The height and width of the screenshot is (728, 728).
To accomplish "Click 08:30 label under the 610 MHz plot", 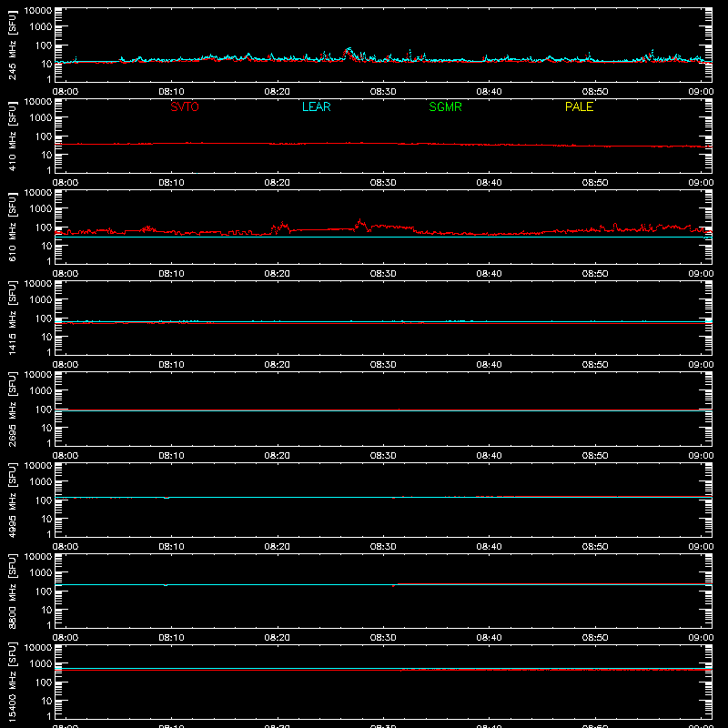I will click(x=383, y=274).
